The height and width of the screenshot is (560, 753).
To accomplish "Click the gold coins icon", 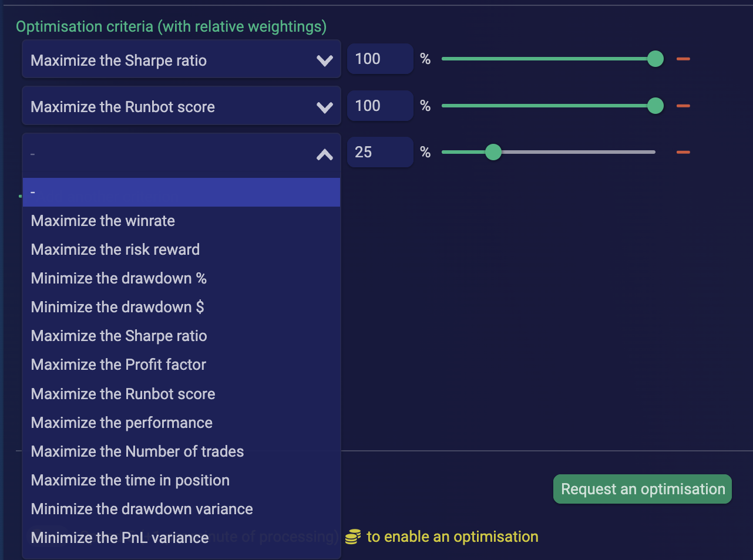I will [x=353, y=537].
